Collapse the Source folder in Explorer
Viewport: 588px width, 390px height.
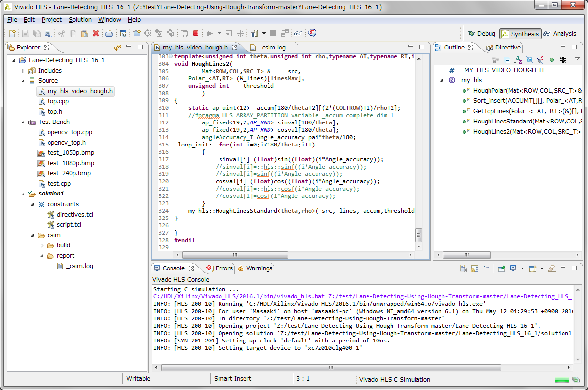[x=23, y=81]
